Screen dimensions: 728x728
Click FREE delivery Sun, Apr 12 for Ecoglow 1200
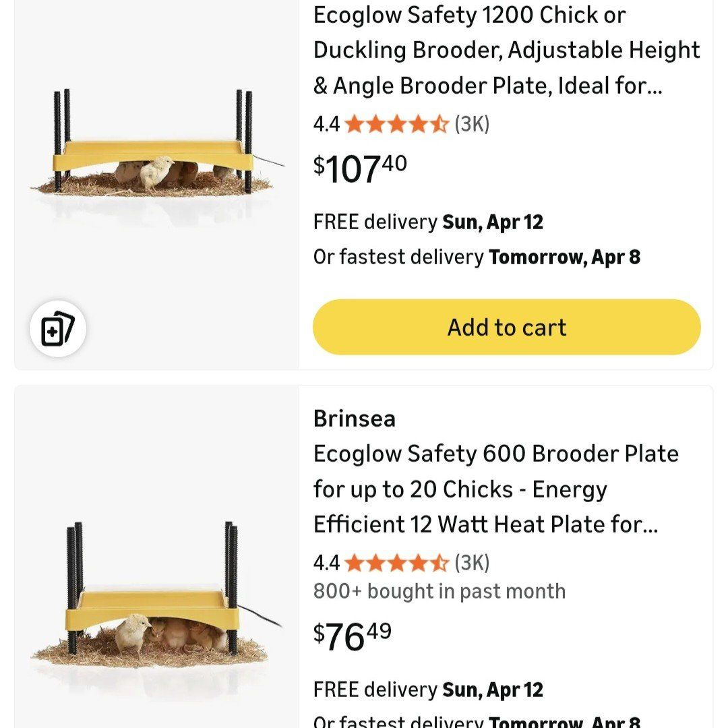(428, 221)
